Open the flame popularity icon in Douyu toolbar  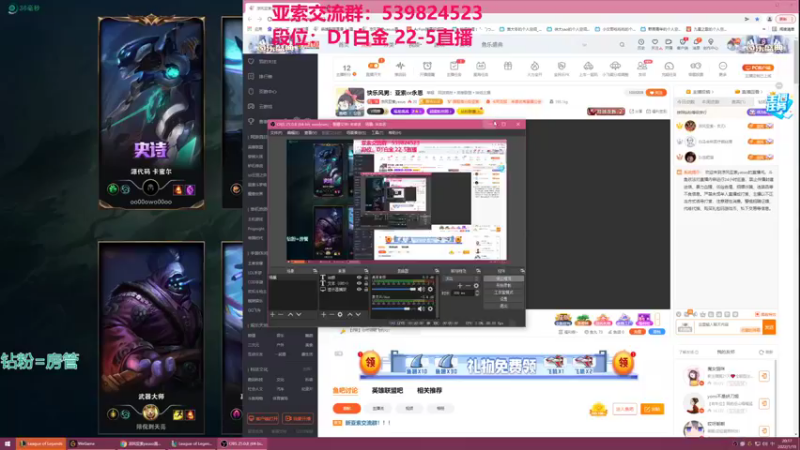534,67
